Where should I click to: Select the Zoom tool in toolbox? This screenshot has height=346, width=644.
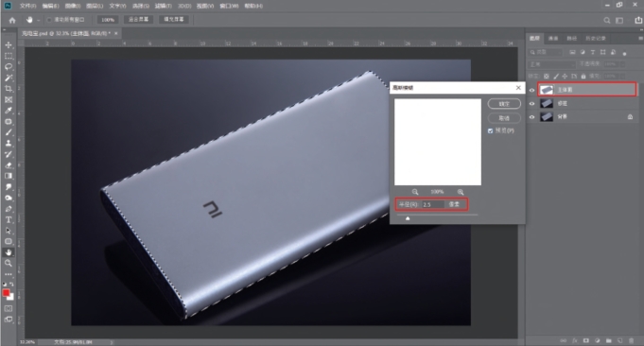point(9,263)
